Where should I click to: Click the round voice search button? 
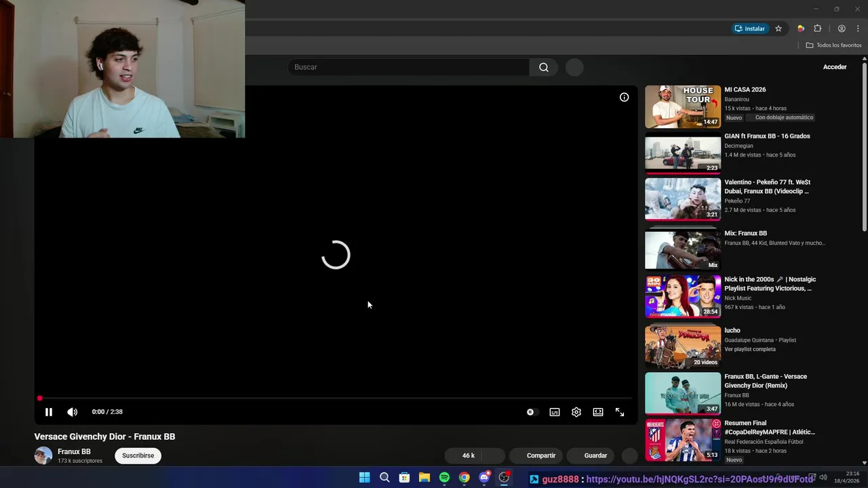(x=574, y=67)
